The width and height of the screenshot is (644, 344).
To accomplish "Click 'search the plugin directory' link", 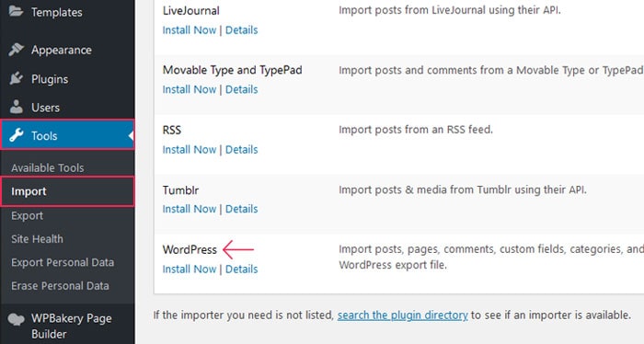I will click(x=403, y=315).
